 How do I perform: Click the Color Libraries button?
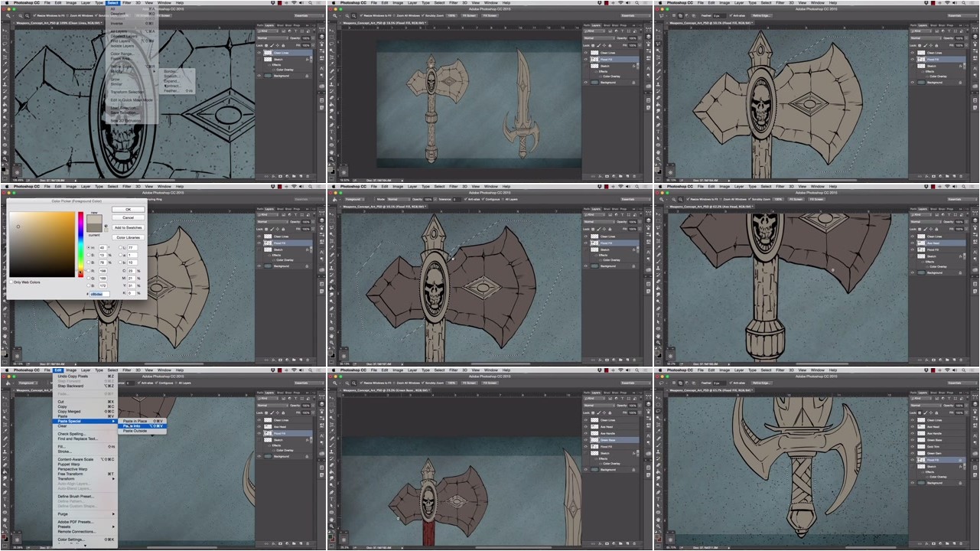129,237
